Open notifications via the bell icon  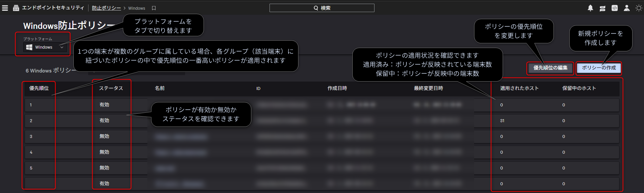[x=590, y=8]
